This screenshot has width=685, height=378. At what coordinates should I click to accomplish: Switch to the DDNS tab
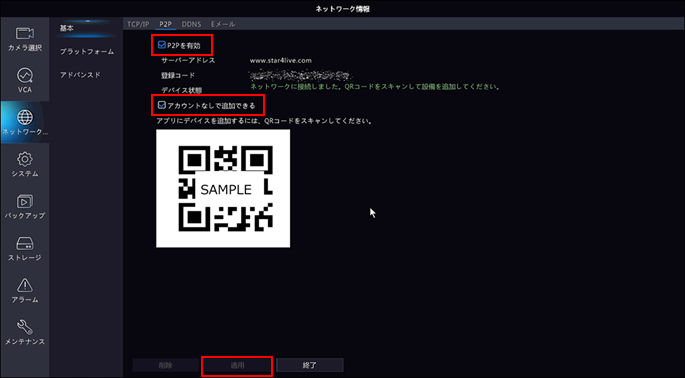click(x=191, y=24)
